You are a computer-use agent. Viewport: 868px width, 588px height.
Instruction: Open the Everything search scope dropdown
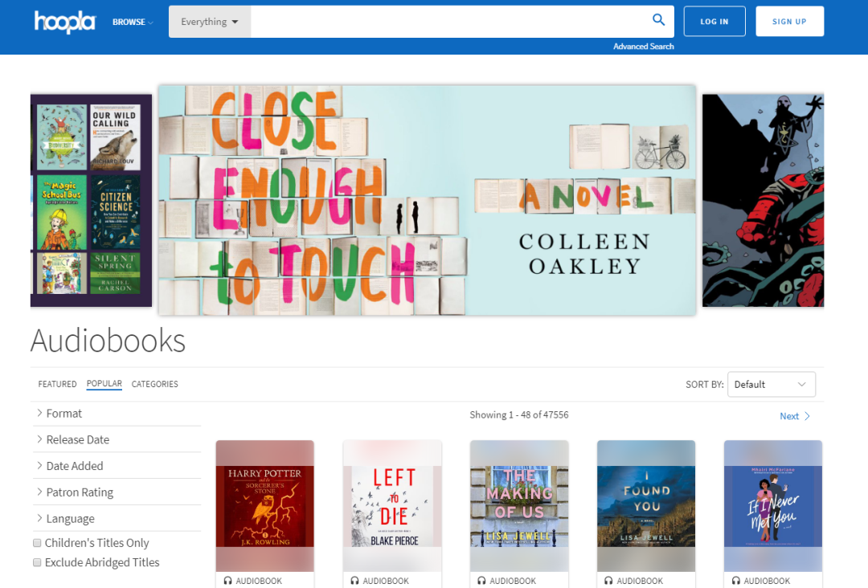click(x=210, y=22)
